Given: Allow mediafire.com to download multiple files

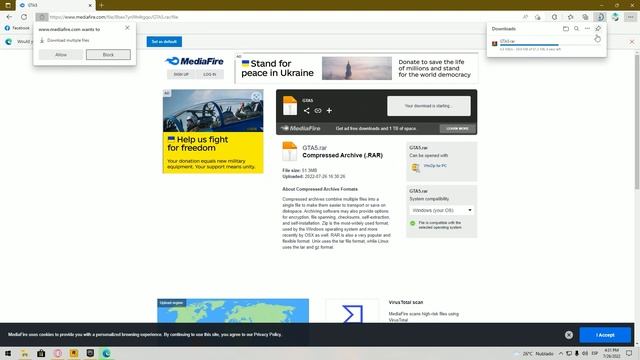Looking at the screenshot, I should [61, 55].
